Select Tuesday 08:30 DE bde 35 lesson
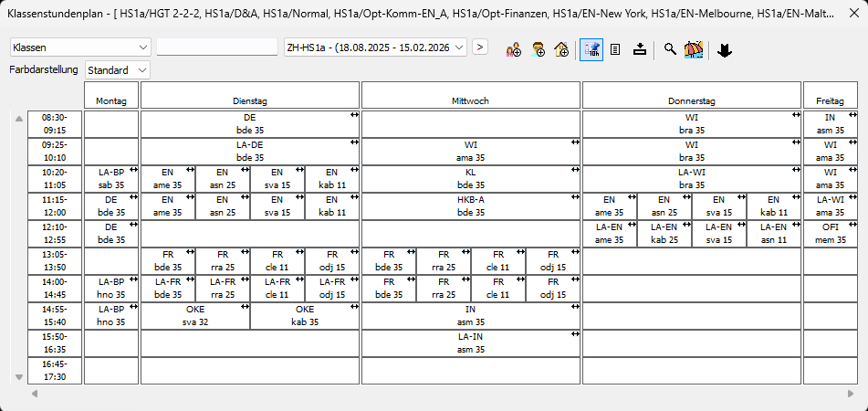The width and height of the screenshot is (868, 411). pos(250,123)
